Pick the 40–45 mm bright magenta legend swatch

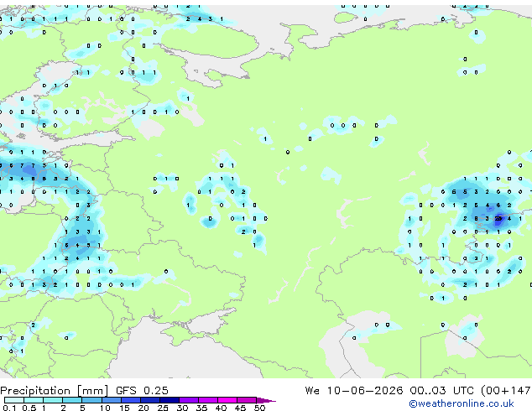[227, 400]
